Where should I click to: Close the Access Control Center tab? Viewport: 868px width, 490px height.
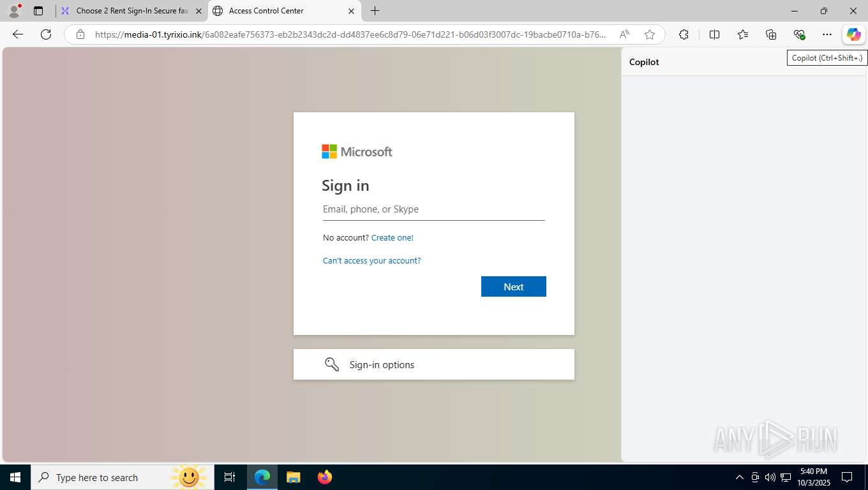coord(351,11)
